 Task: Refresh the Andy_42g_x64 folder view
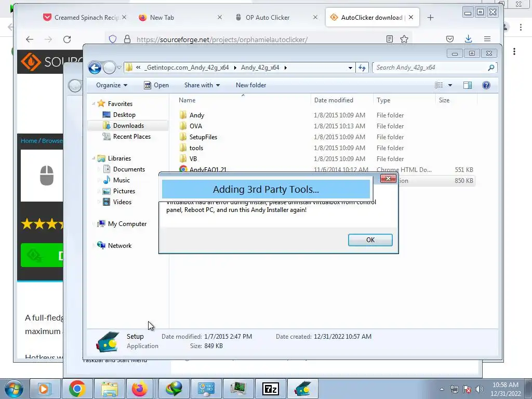(362, 68)
